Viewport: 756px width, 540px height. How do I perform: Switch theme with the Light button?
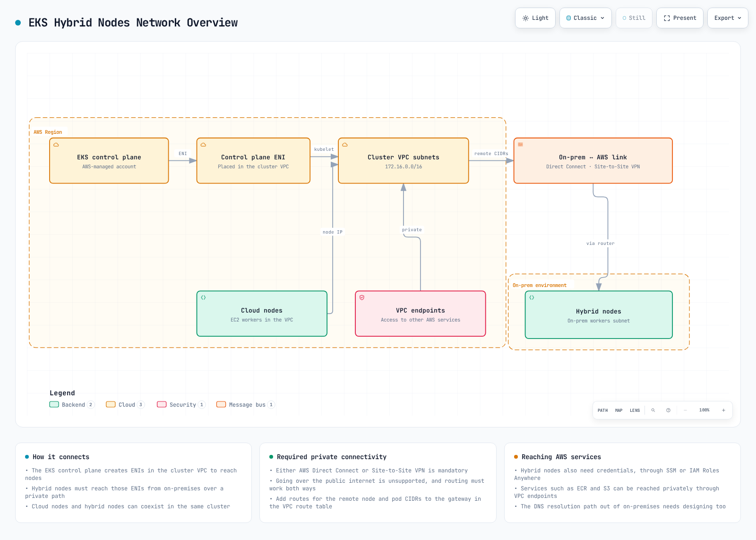pos(535,18)
